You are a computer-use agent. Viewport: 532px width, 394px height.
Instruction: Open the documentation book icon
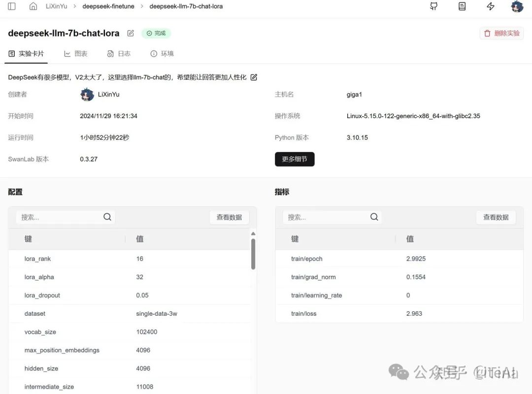point(462,6)
